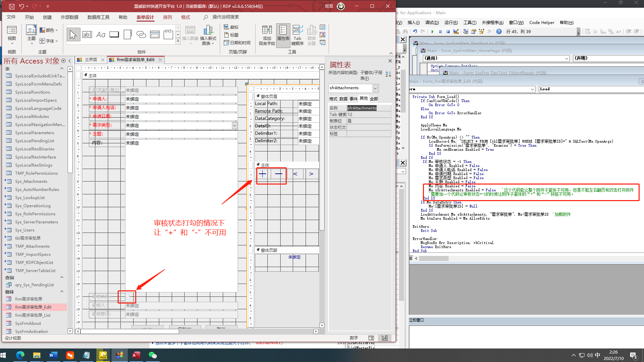Close the frm需求审批单_Edit document tab
This screenshot has height=362, width=644.
coord(160,60)
